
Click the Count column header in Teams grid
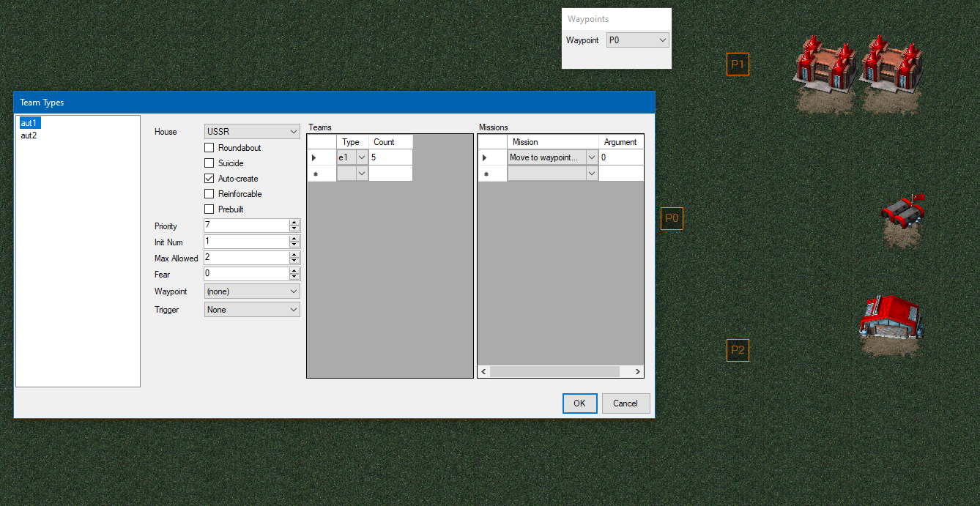(x=390, y=142)
